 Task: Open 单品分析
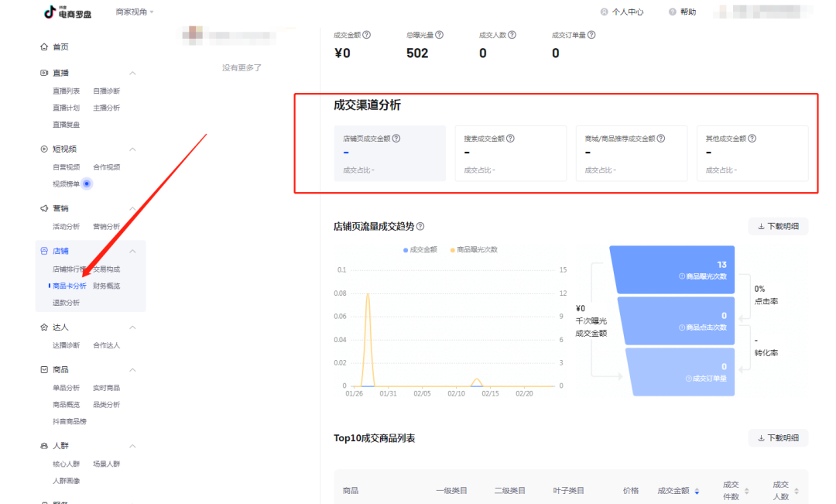66,389
